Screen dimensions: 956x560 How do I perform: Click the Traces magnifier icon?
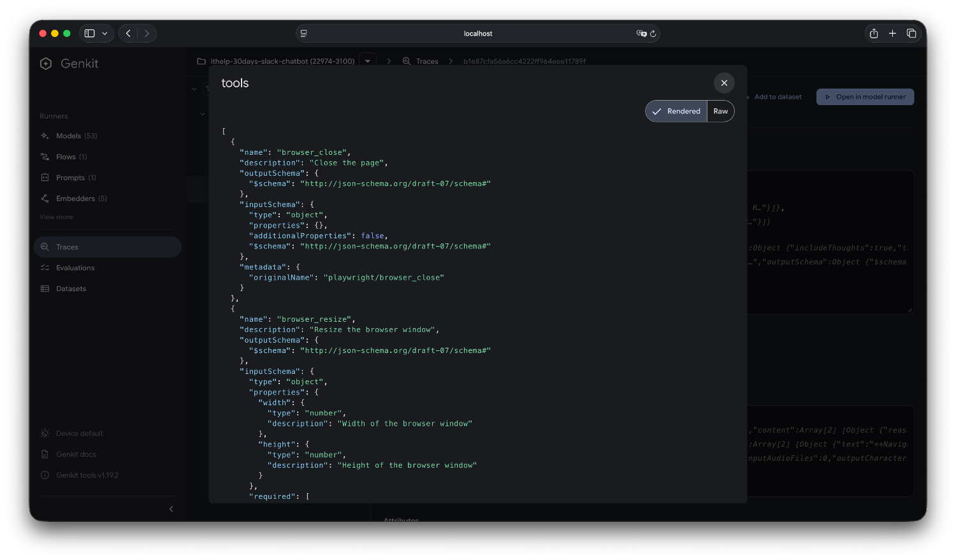pyautogui.click(x=45, y=247)
